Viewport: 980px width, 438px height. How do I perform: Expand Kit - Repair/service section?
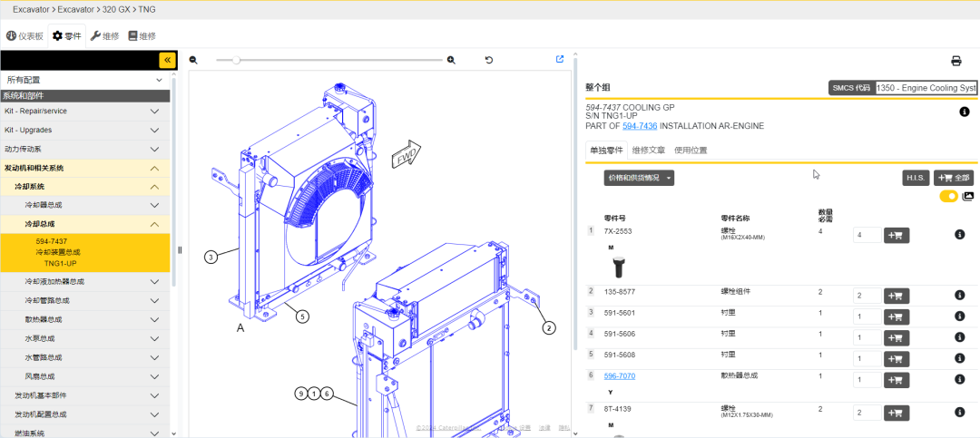85,112
